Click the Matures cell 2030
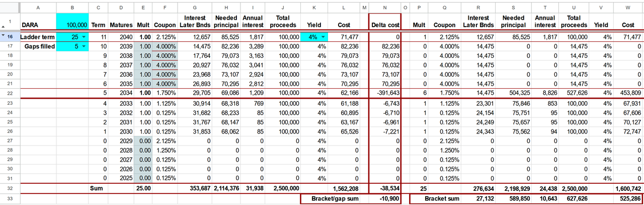Viewport: 644px width, 205px height. tap(121, 131)
